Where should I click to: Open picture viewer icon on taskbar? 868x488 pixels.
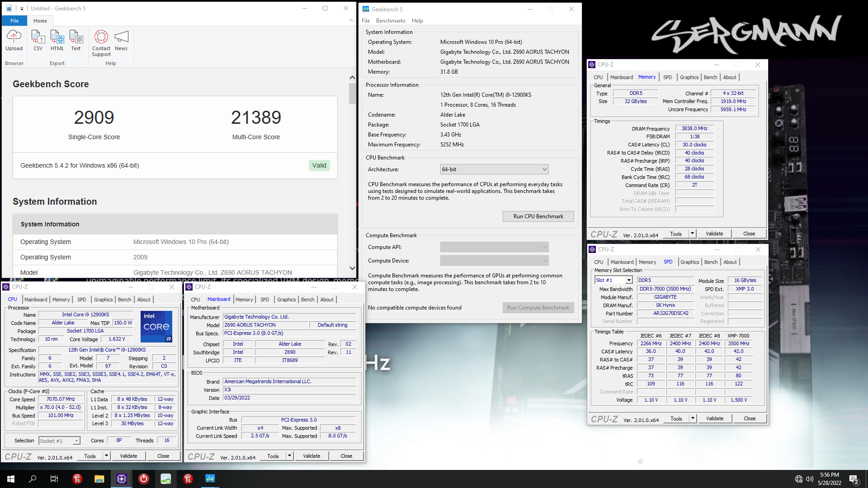pyautogui.click(x=166, y=479)
